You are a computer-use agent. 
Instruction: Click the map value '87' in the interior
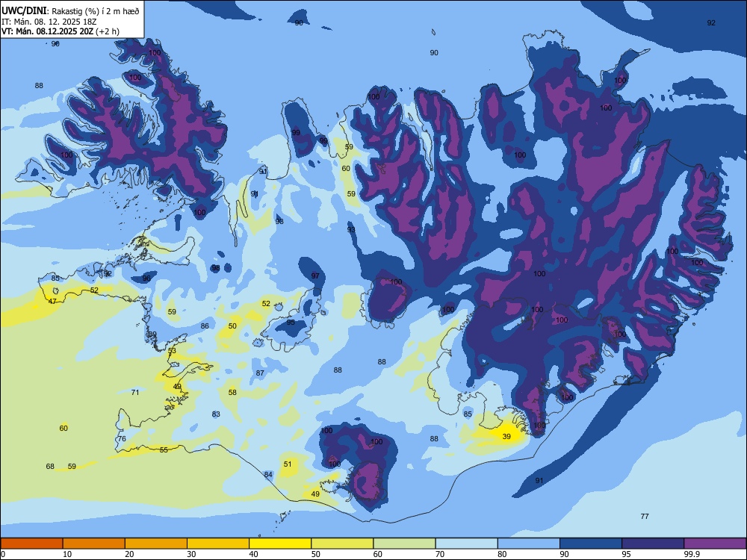click(x=260, y=373)
